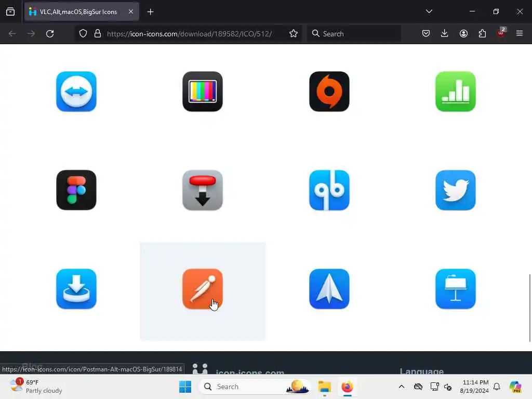Open the orange Postman icon

pyautogui.click(x=203, y=289)
